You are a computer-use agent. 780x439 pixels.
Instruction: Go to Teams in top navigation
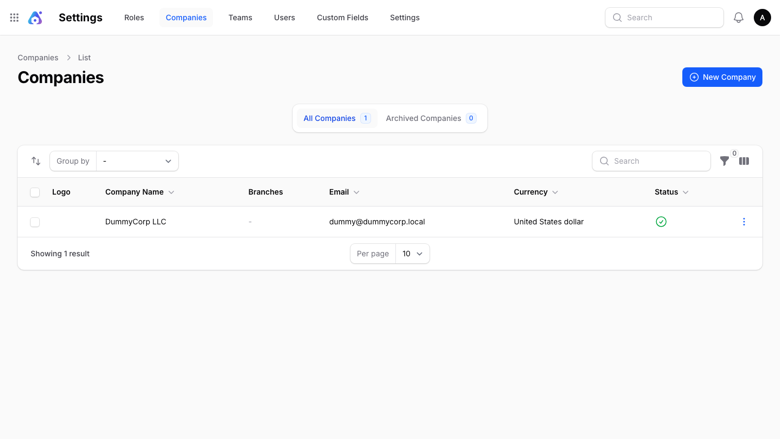point(240,17)
